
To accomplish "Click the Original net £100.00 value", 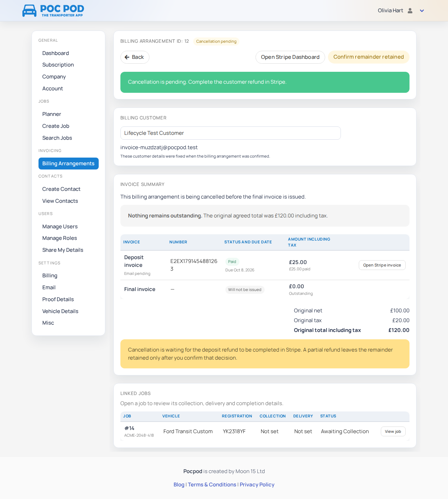I will coord(400,311).
